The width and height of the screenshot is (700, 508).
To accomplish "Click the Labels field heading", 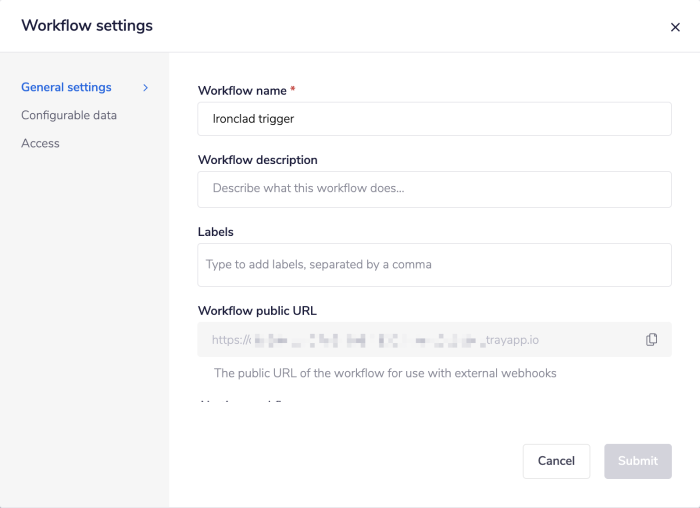I will [216, 232].
